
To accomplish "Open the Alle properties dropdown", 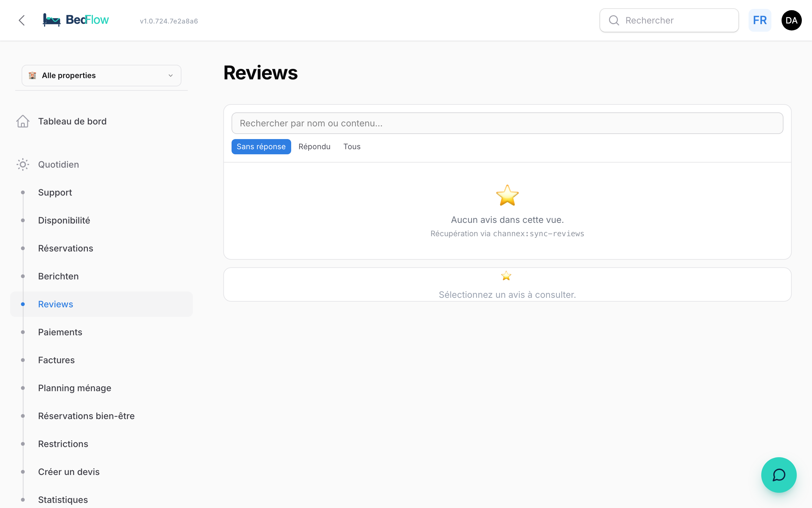I will (x=101, y=76).
